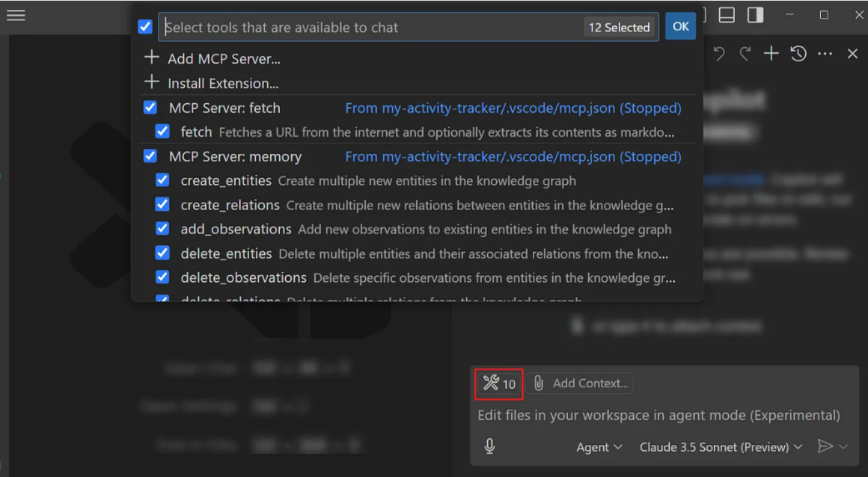Maximize the VS Code window
This screenshot has height=477, width=868.
pos(825,15)
